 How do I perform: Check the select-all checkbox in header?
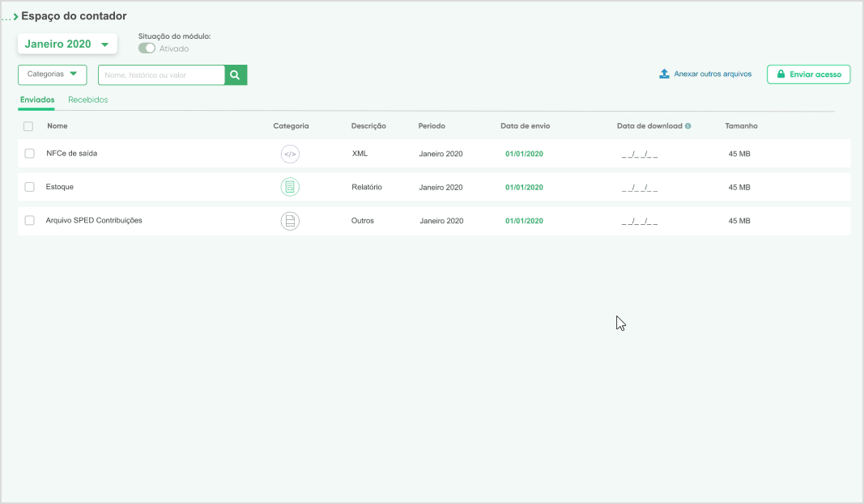tap(28, 126)
